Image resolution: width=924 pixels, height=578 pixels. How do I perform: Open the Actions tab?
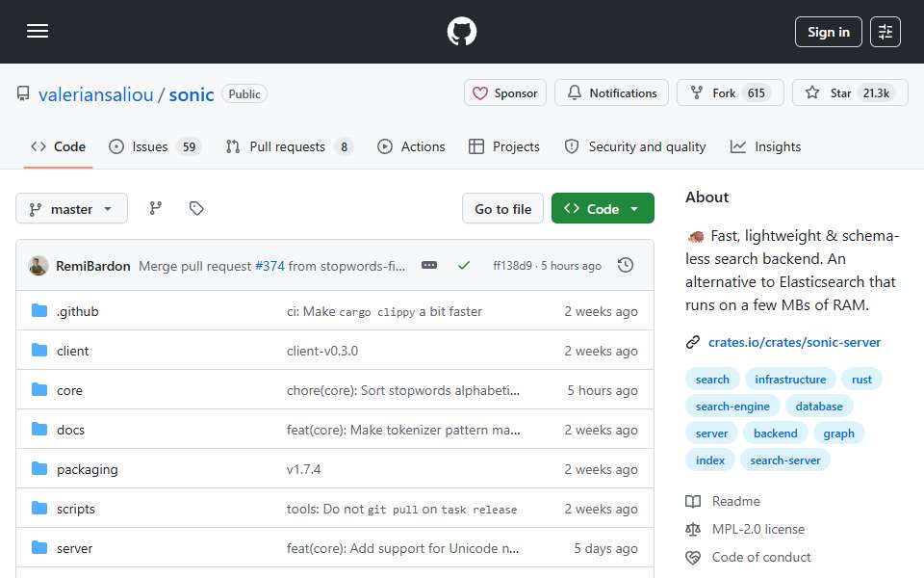click(x=411, y=146)
